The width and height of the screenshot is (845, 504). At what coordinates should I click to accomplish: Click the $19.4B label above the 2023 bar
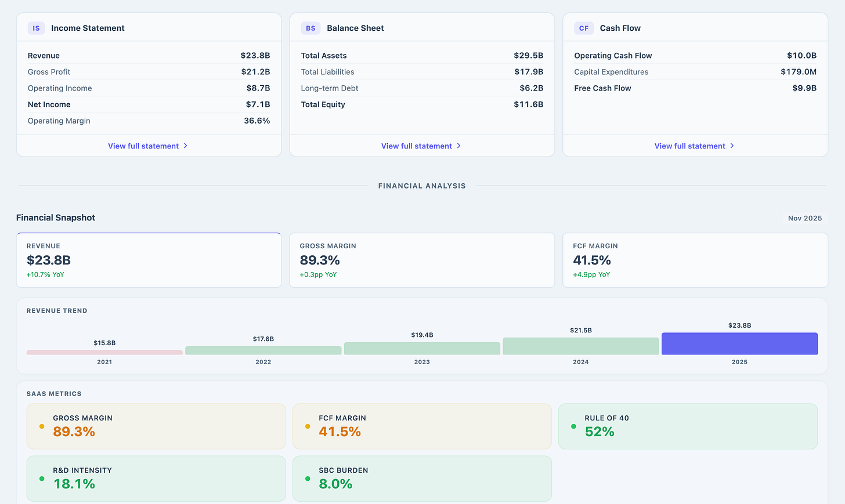tap(422, 335)
